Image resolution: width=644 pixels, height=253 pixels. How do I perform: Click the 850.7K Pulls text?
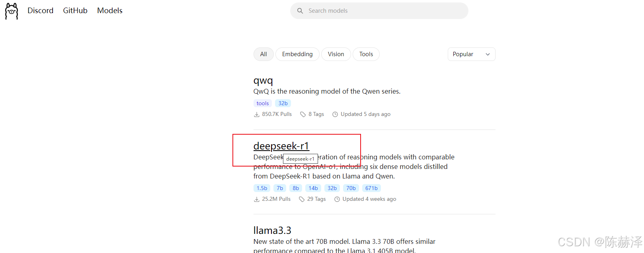[277, 114]
